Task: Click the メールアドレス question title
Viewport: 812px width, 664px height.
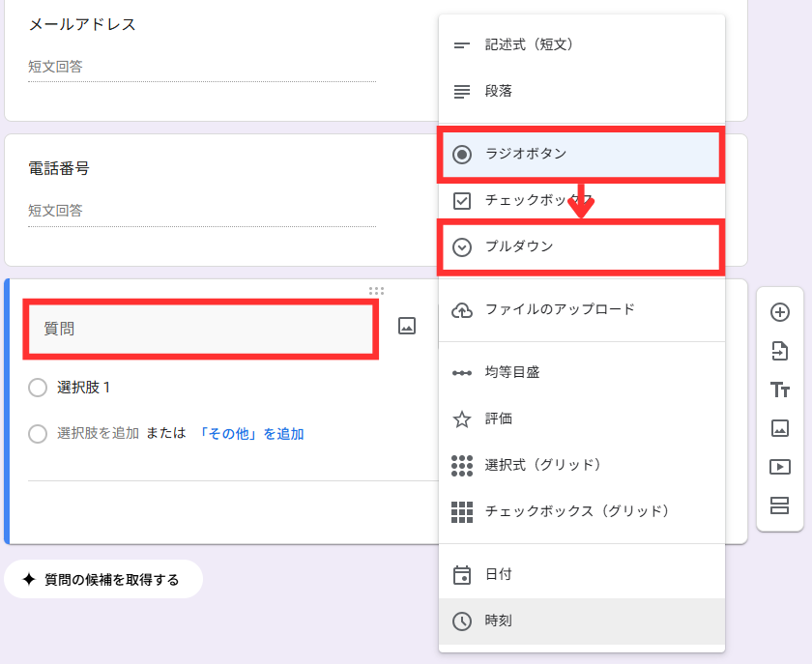Action: click(x=82, y=24)
